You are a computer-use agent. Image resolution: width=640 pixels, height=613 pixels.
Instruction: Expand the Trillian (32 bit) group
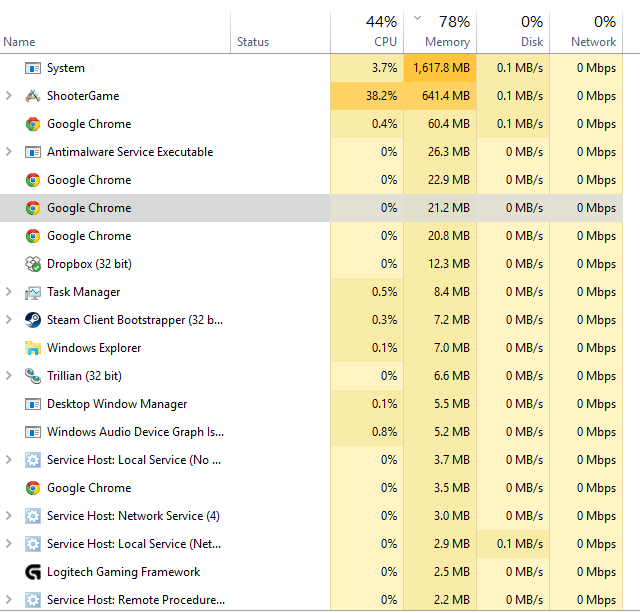[9, 376]
